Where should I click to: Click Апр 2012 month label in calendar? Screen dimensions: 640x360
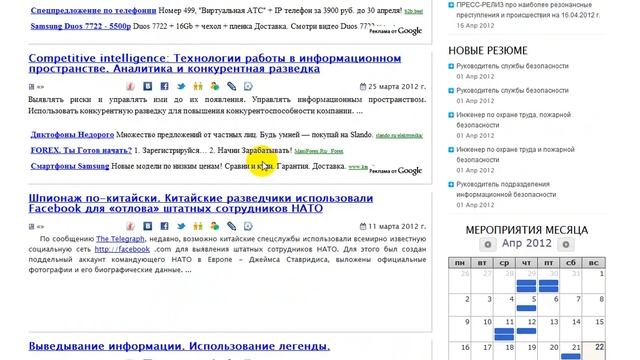pos(527,244)
